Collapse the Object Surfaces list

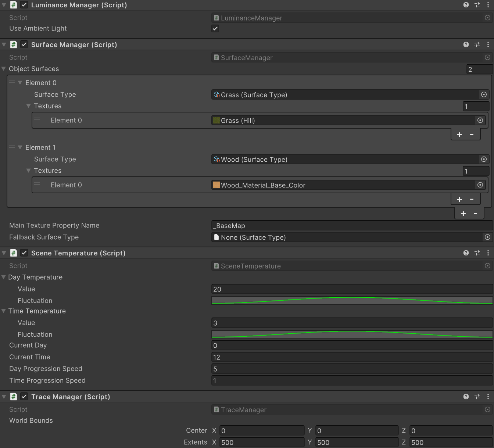[x=4, y=69]
